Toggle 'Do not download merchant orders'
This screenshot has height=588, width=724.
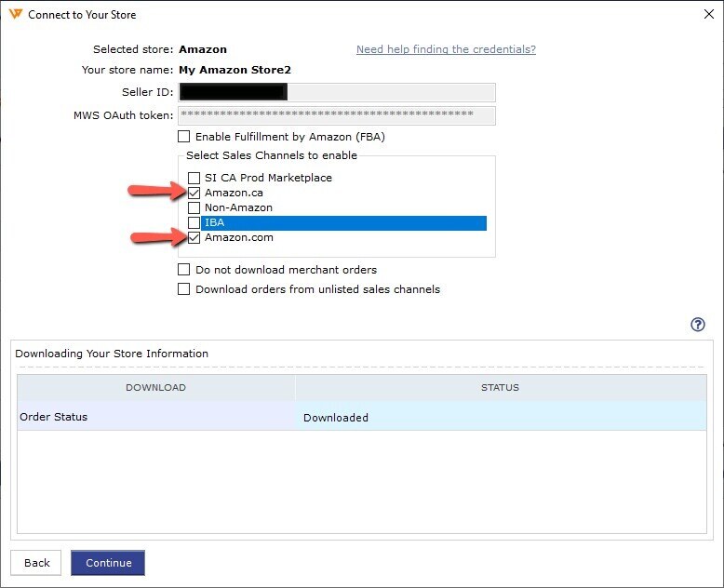point(184,270)
